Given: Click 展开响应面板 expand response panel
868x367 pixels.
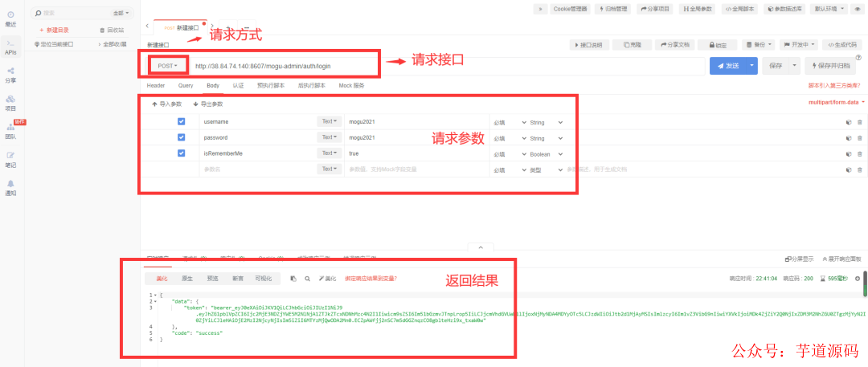Looking at the screenshot, I should click(x=841, y=259).
